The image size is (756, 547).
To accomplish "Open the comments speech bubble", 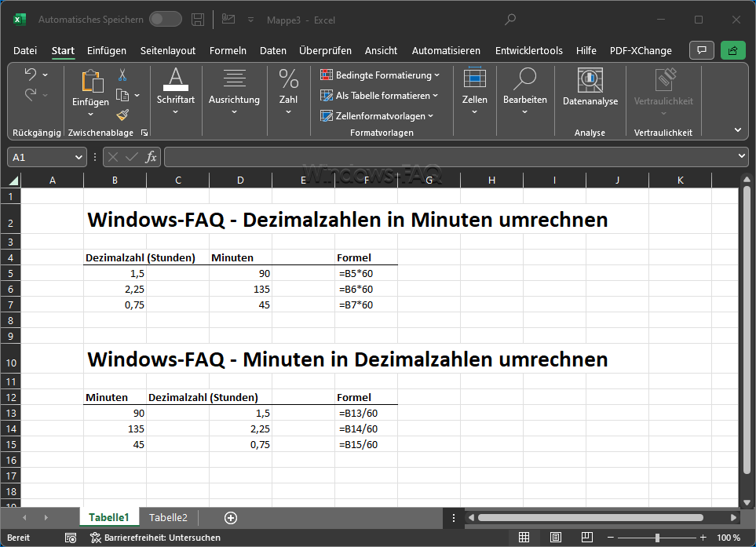I will click(702, 50).
